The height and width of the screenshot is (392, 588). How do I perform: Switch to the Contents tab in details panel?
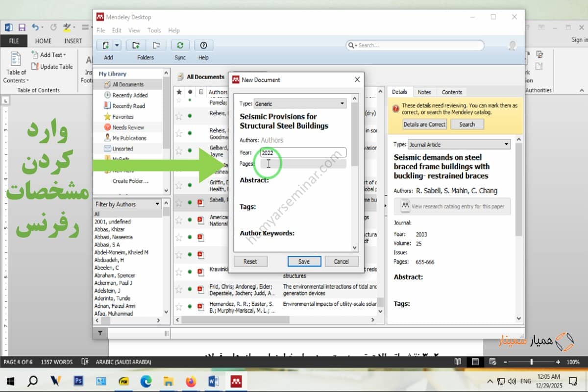click(x=452, y=92)
